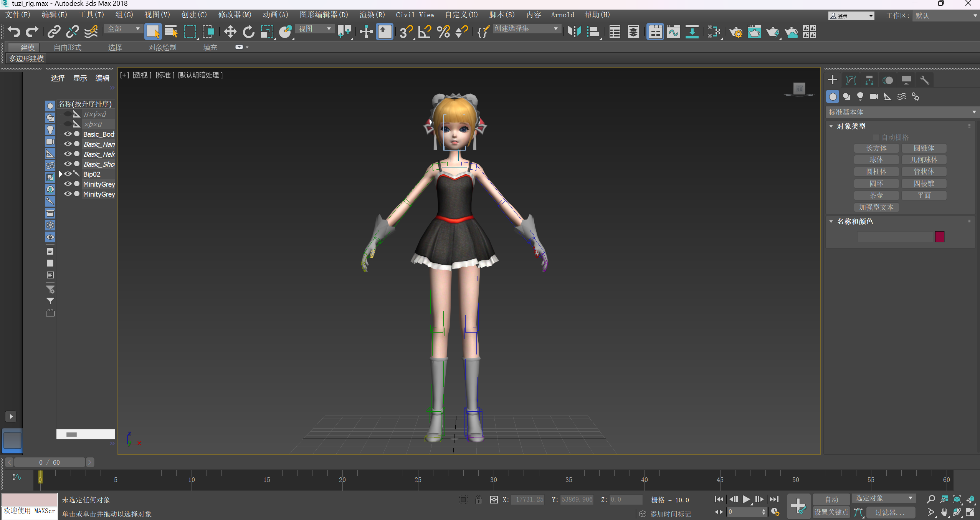Select the Shapes category icon in Create panel
The height and width of the screenshot is (520, 980).
pos(846,97)
